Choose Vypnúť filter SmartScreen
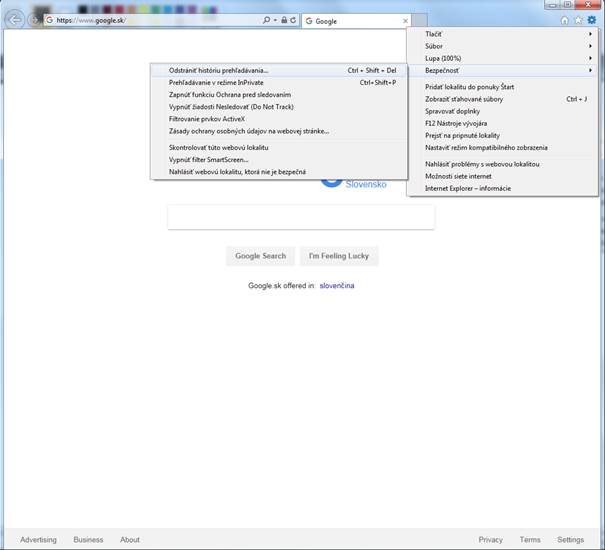Viewport: 605px width, 550px height. click(x=279, y=160)
